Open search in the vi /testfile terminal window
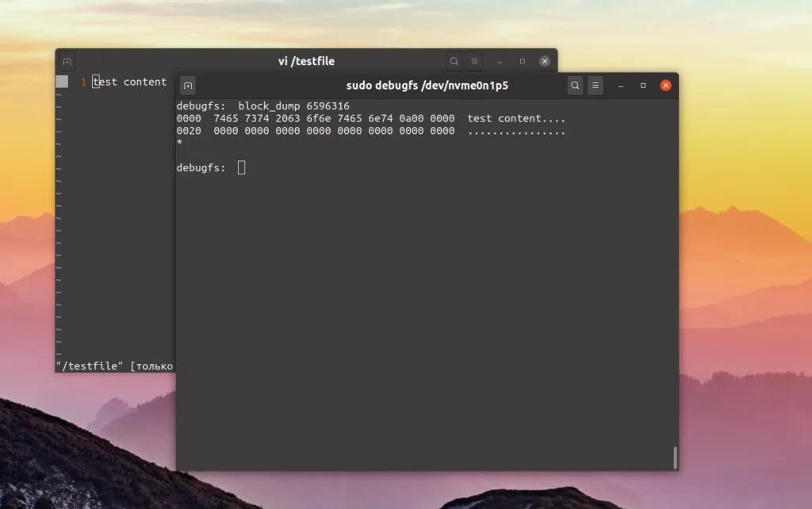812x509 pixels. (x=453, y=60)
